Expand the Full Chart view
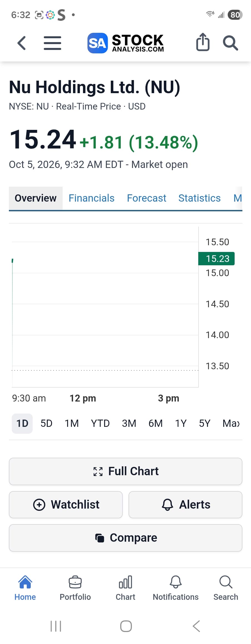The image size is (251, 644). point(125,471)
